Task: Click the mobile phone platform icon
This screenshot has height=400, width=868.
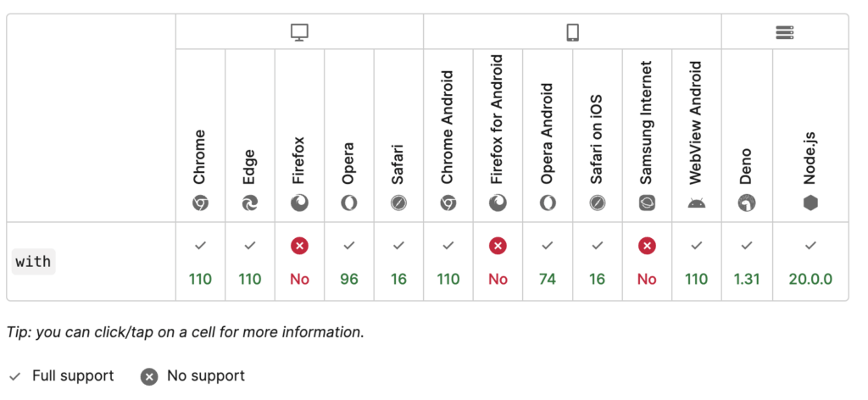Action: click(x=572, y=33)
